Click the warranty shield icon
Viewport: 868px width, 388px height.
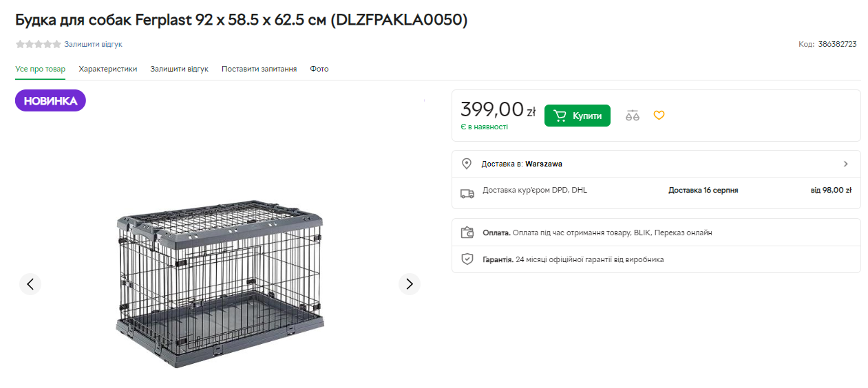coord(467,259)
